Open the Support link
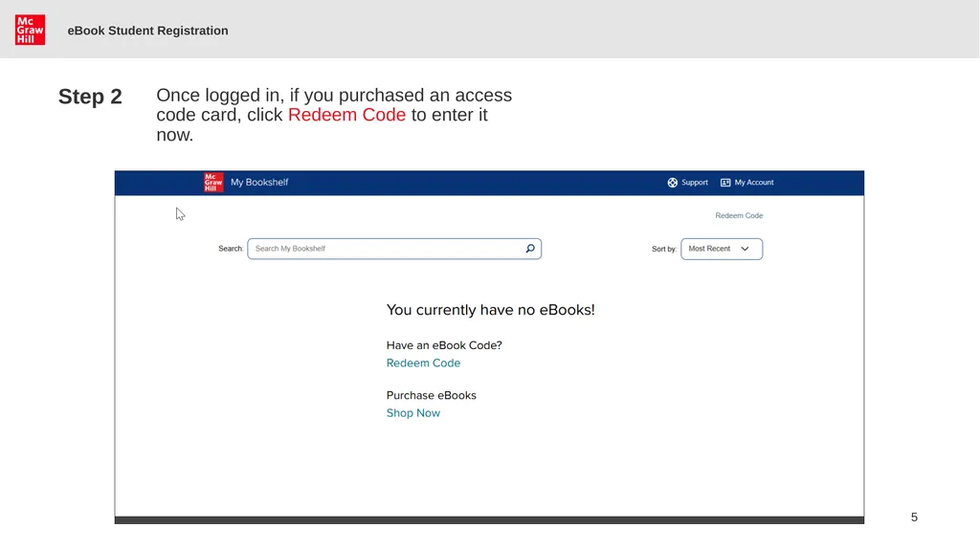 click(x=695, y=183)
